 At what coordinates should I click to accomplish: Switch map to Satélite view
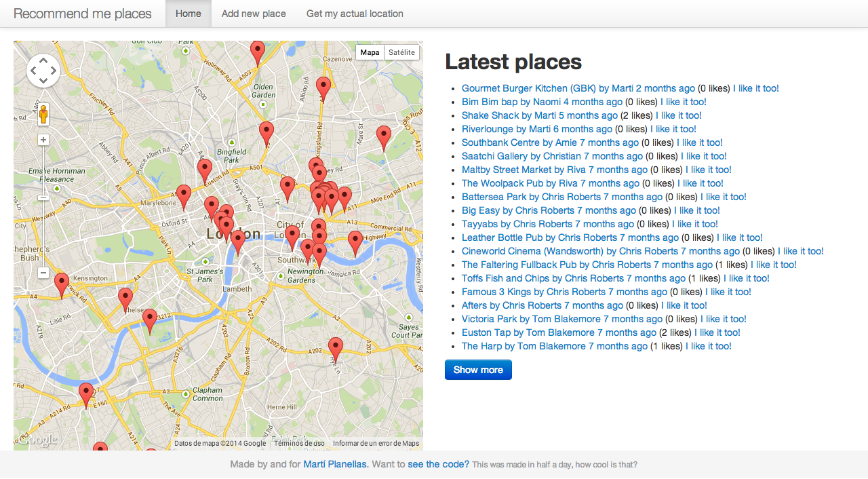tap(401, 52)
